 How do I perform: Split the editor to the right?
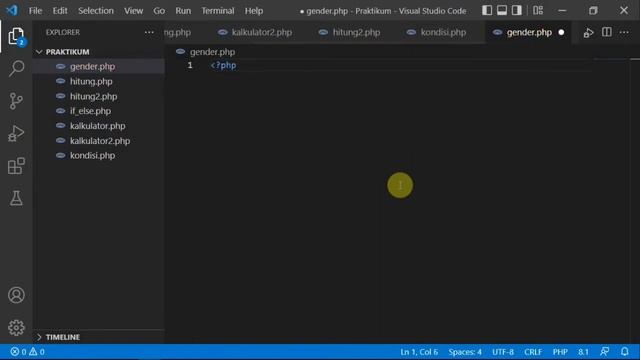607,32
